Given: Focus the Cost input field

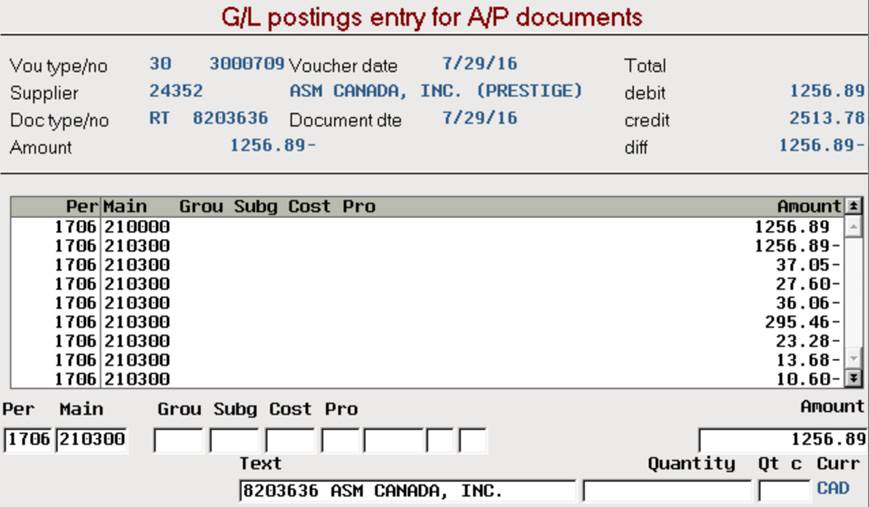Looking at the screenshot, I should coord(290,441).
